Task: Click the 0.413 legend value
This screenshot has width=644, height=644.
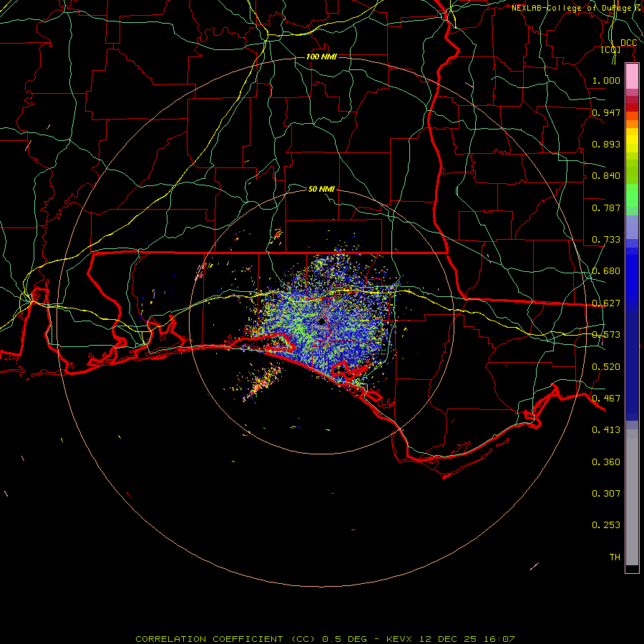Action: [606, 430]
